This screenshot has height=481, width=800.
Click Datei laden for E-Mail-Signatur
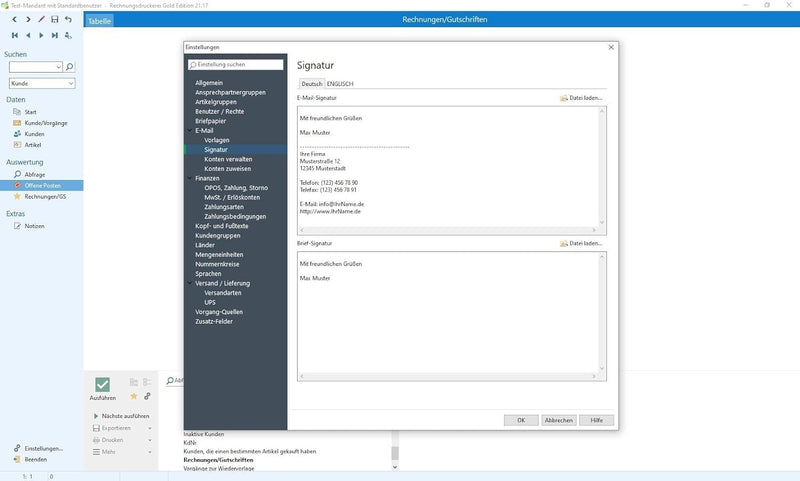click(x=582, y=98)
